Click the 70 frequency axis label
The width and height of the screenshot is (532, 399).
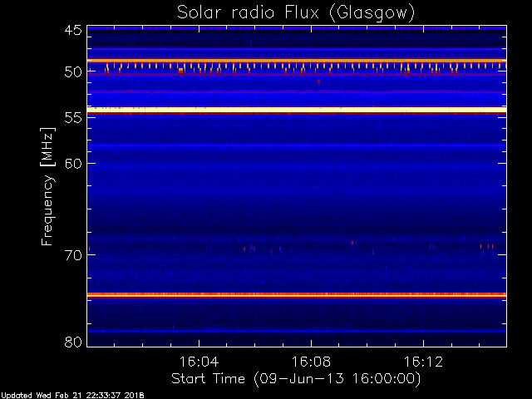73,255
